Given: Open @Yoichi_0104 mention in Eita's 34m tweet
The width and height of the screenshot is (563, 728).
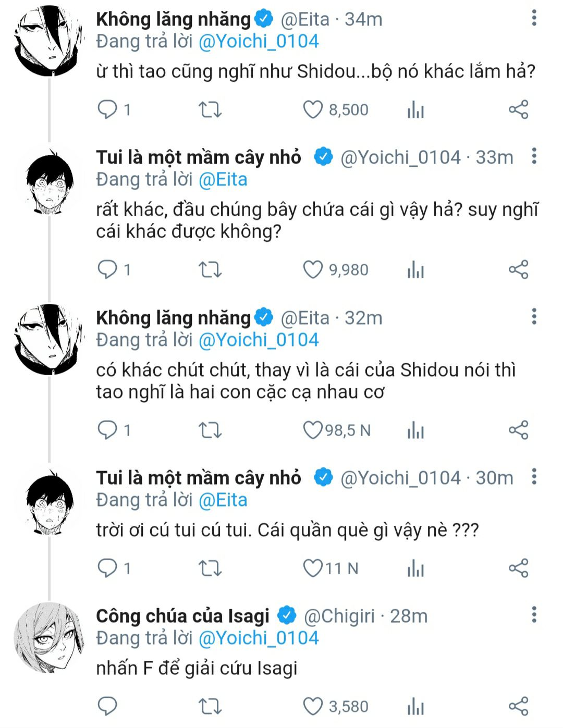Looking at the screenshot, I should 259,42.
